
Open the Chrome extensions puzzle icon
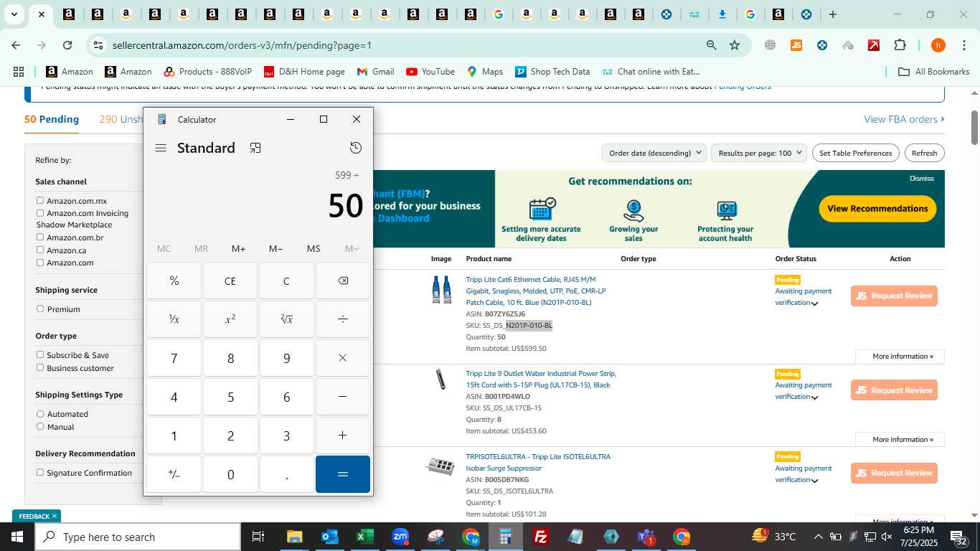click(900, 45)
